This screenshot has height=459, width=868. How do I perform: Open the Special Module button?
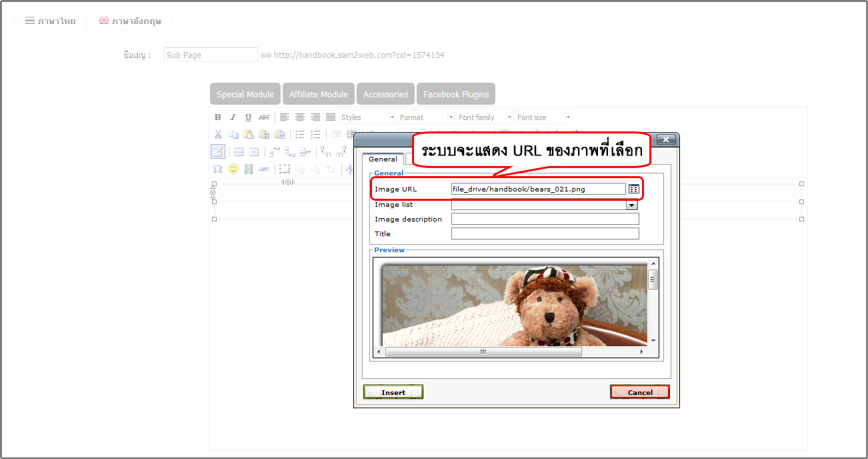click(x=245, y=94)
